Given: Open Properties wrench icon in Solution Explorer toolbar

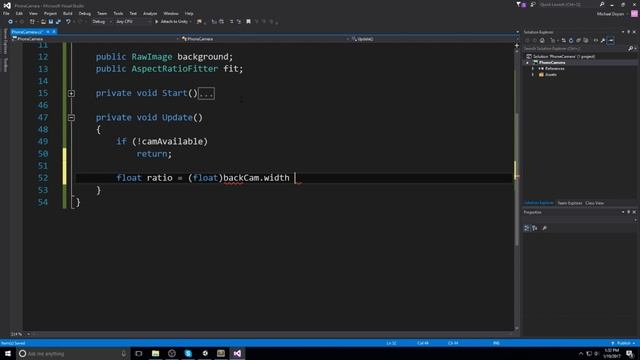Looking at the screenshot, I should pyautogui.click(x=603, y=40).
